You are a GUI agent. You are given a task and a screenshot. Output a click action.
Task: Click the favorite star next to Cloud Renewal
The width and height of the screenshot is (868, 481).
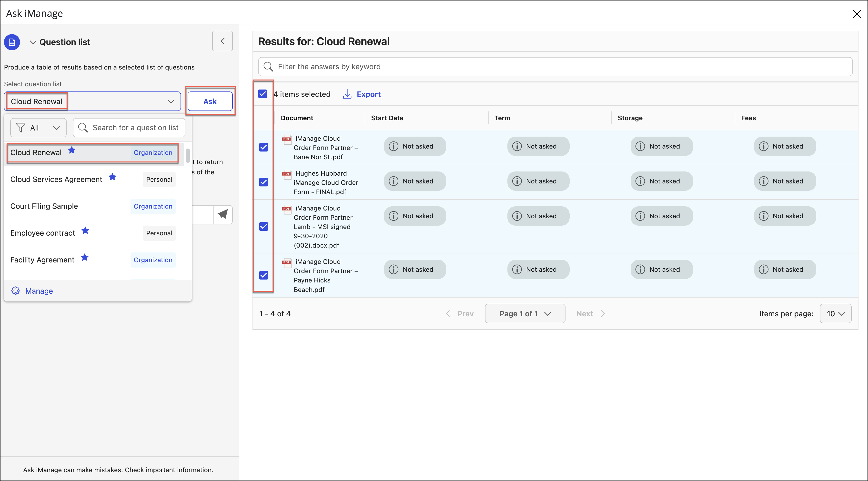(72, 150)
